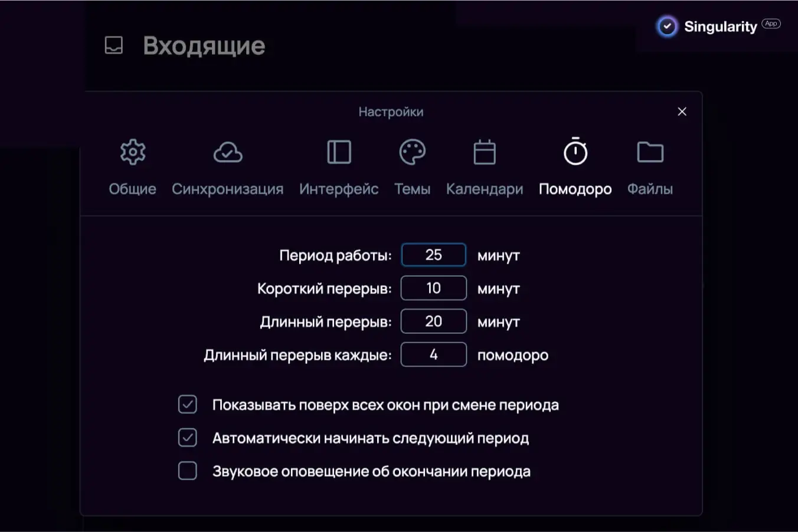Click the Длинный перерыв field with 20
Image resolution: width=798 pixels, height=532 pixels.
point(434,321)
